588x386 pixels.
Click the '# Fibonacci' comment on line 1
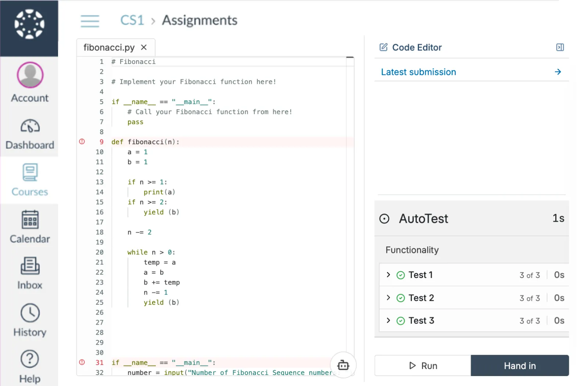[x=133, y=62]
